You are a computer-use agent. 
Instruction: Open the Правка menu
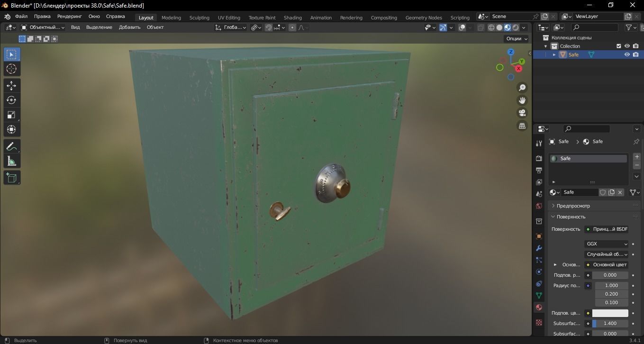[x=42, y=16]
